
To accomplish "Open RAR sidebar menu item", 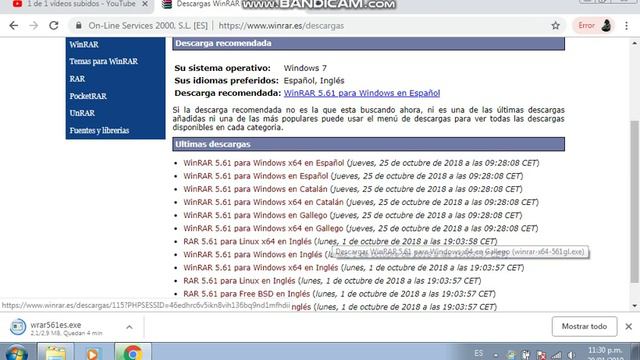I will coord(77,79).
